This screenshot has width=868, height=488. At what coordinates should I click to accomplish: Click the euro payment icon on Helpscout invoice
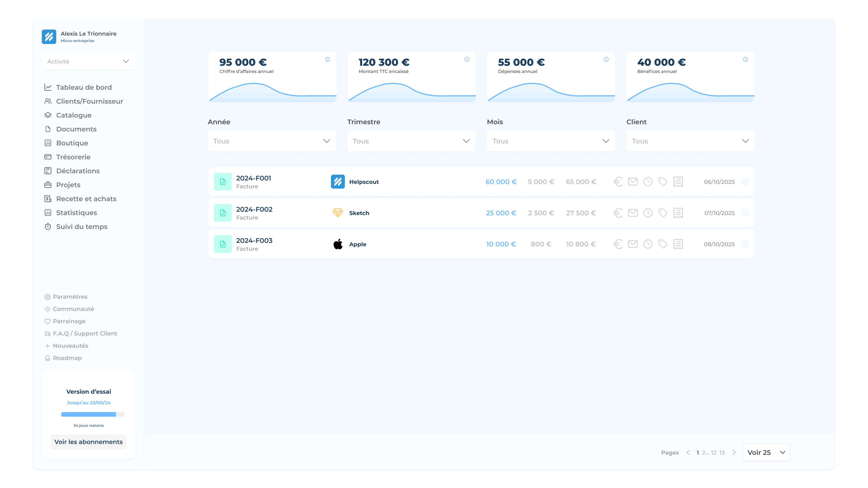click(x=618, y=182)
